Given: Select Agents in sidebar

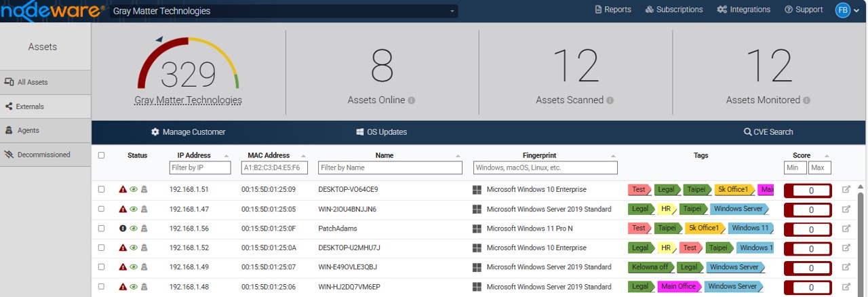Looking at the screenshot, I should 45,130.
